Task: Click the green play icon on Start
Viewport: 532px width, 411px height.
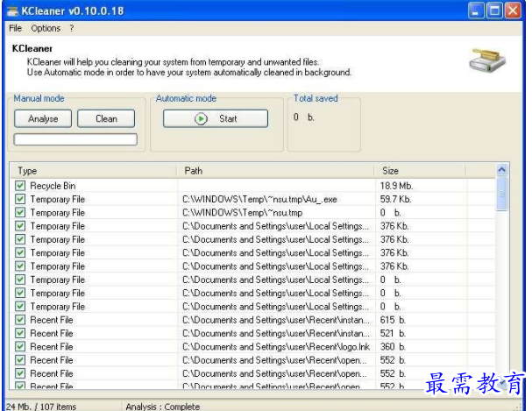Action: tap(201, 119)
